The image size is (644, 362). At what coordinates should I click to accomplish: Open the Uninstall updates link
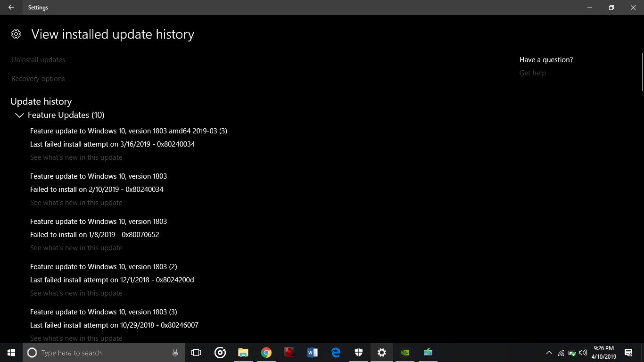(x=38, y=60)
